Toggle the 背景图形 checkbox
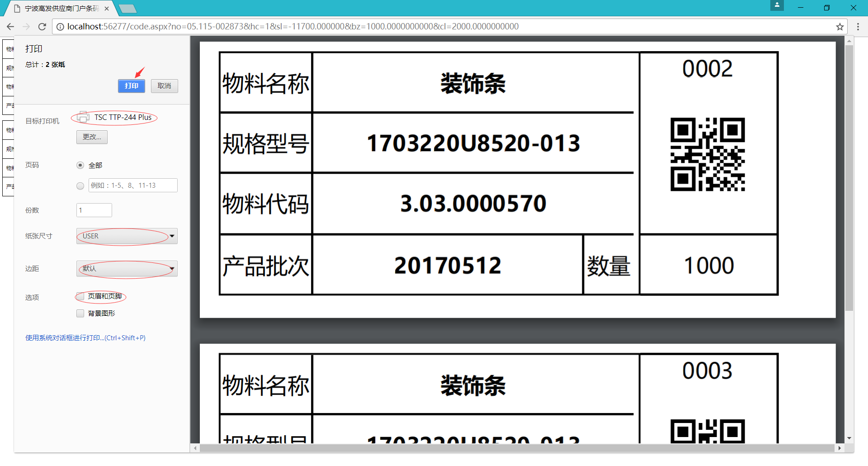 pos(80,314)
